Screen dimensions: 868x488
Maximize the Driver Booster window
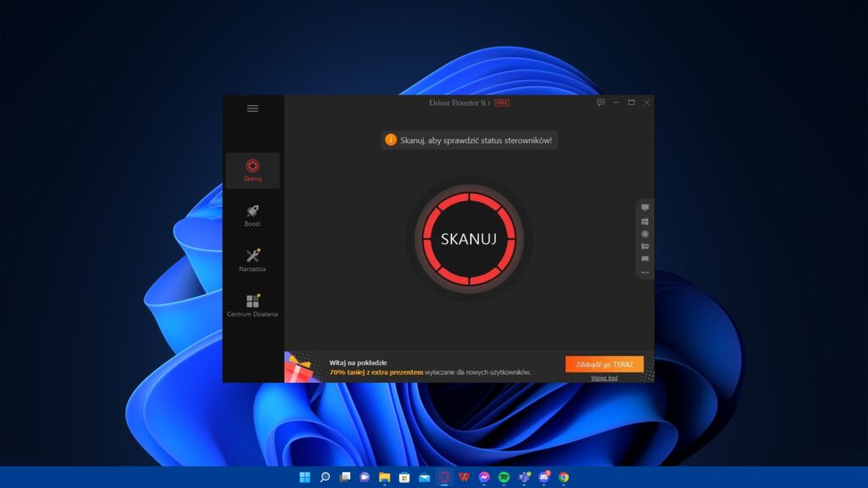[x=632, y=103]
